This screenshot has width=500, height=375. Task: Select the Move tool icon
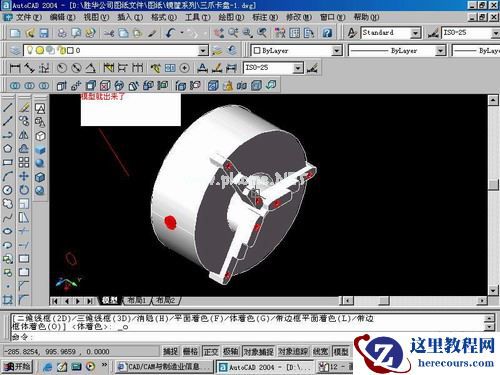click(24, 176)
